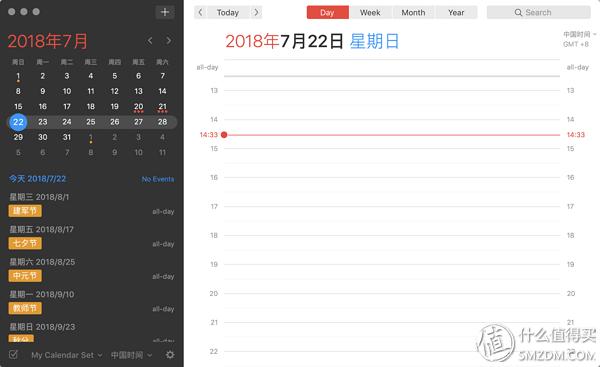Select July 7 in mini calendar
This screenshot has width=600, height=367.
pos(162,76)
